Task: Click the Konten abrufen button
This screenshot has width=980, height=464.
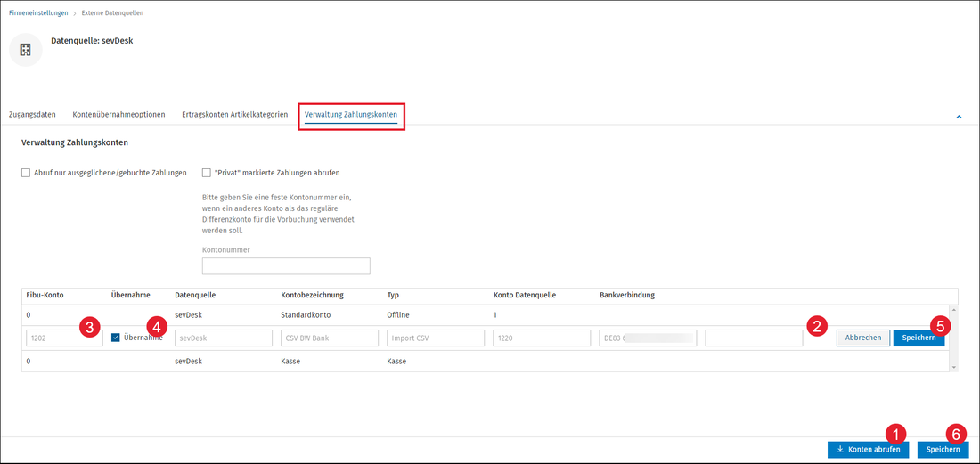Action: [x=868, y=450]
